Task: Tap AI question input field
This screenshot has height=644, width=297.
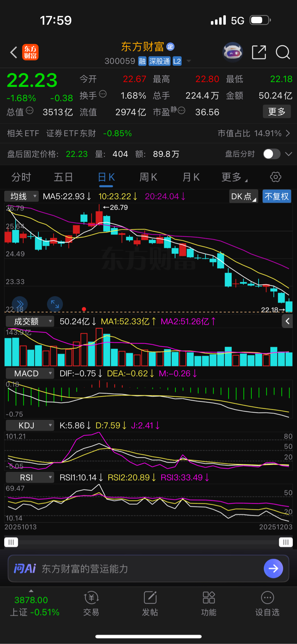Action: (148, 569)
